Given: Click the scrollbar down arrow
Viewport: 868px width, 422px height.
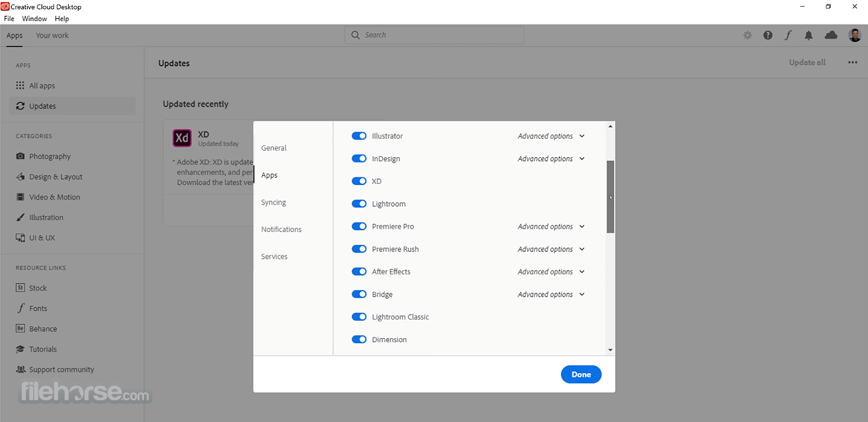Looking at the screenshot, I should 610,350.
